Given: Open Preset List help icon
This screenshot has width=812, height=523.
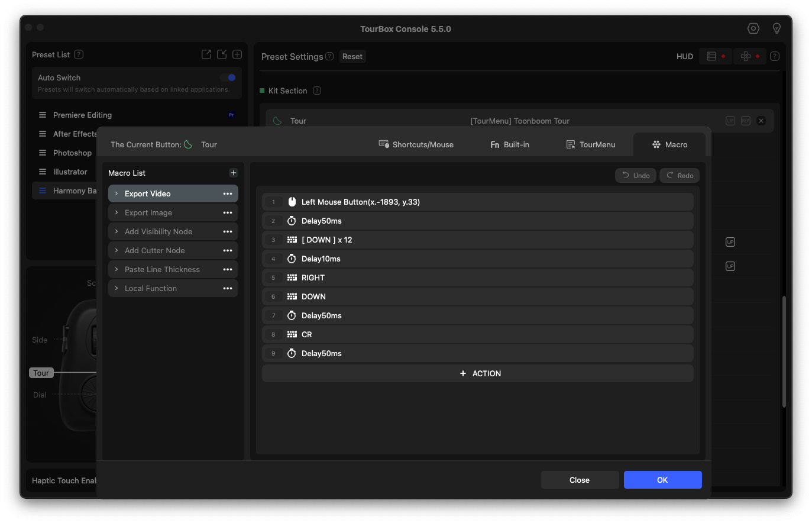Looking at the screenshot, I should [x=79, y=54].
